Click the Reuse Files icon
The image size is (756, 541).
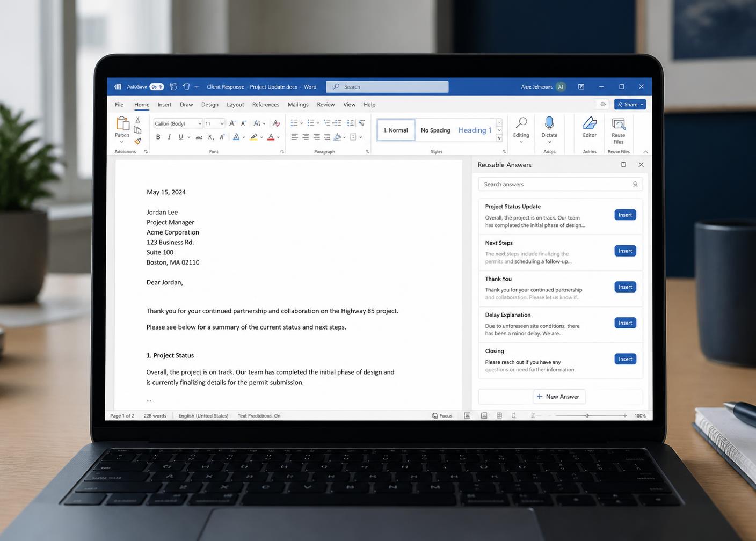point(619,124)
